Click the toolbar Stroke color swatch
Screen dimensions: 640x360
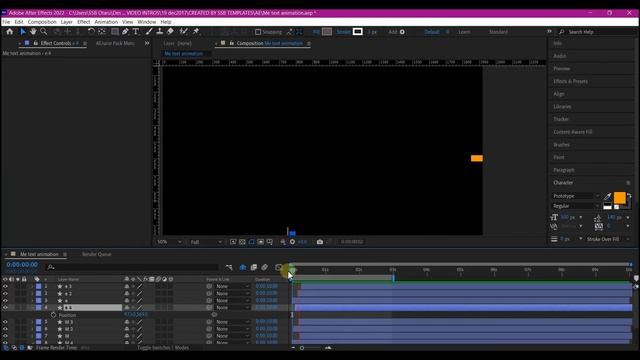click(358, 32)
